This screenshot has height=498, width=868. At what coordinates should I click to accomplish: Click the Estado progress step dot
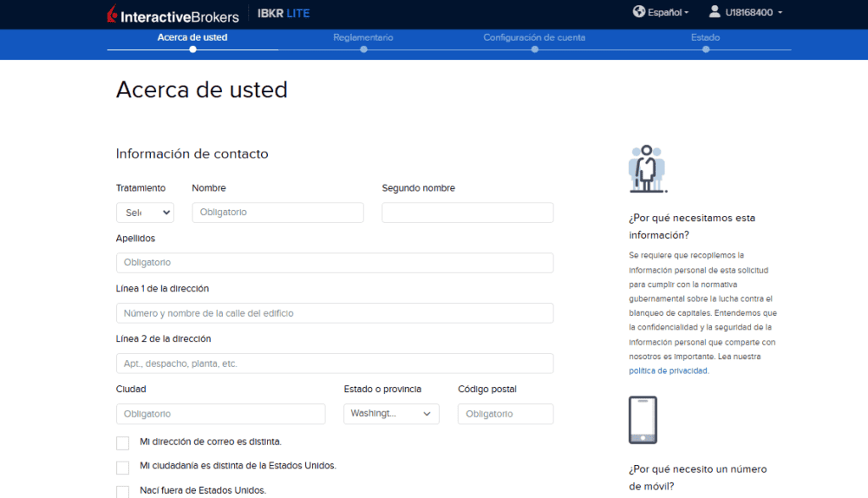[705, 49]
